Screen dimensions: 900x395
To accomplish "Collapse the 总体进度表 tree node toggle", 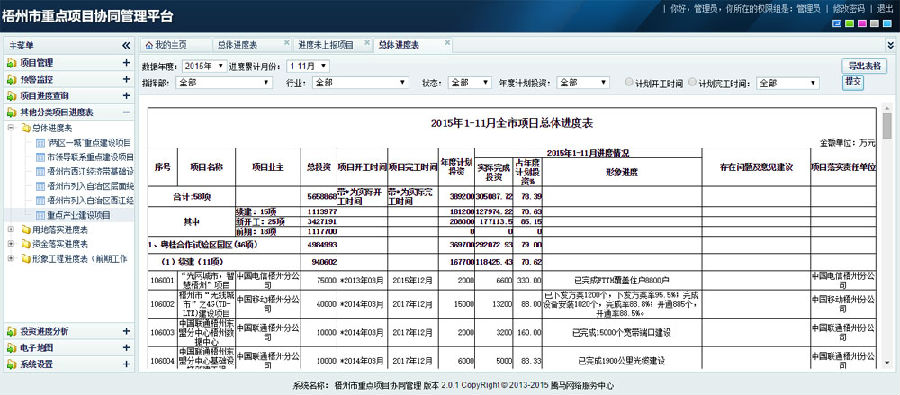I will (x=10, y=128).
